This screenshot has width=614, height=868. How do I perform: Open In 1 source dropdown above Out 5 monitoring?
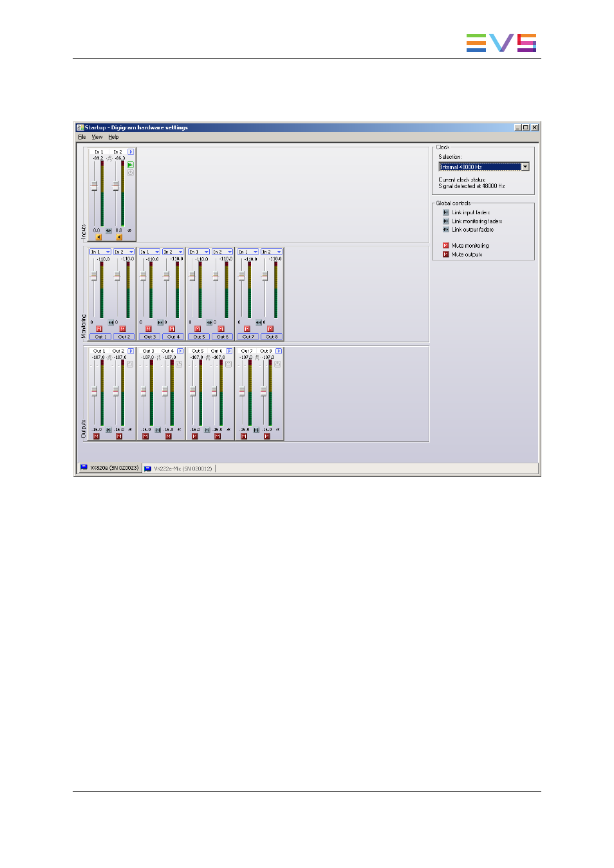point(198,252)
